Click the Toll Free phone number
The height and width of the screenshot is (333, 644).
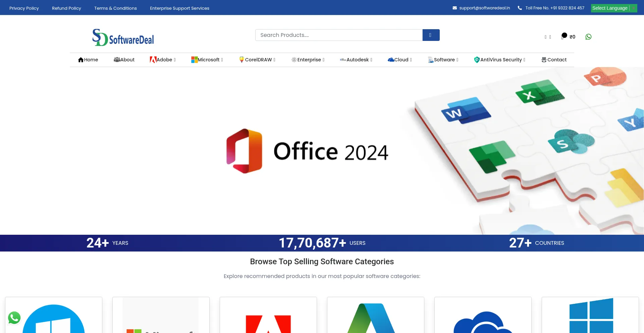[555, 8]
